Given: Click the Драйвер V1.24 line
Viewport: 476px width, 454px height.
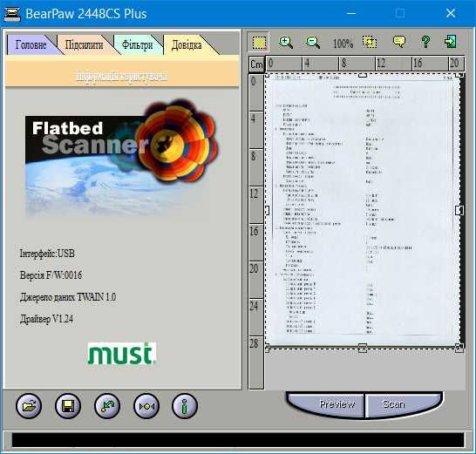Looking at the screenshot, I should click(x=46, y=319).
